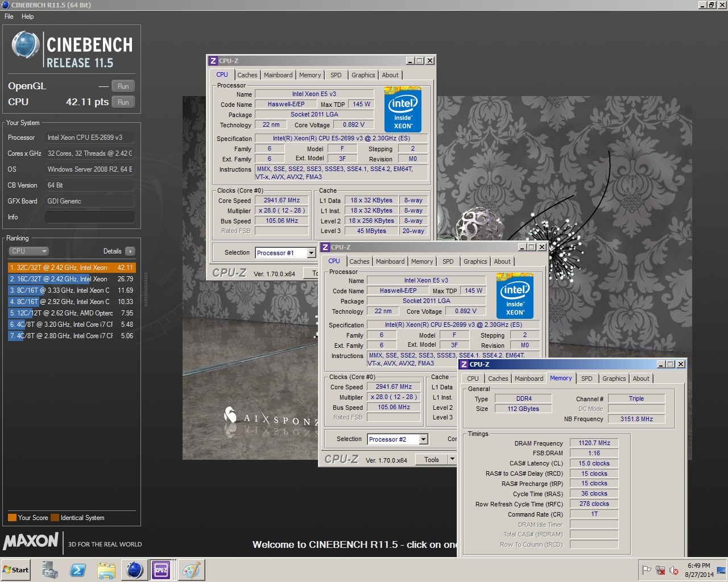Screen dimensions: 728x582
Task: Open Caches tab in Processor #1 CPU-Z window
Action: pos(247,75)
